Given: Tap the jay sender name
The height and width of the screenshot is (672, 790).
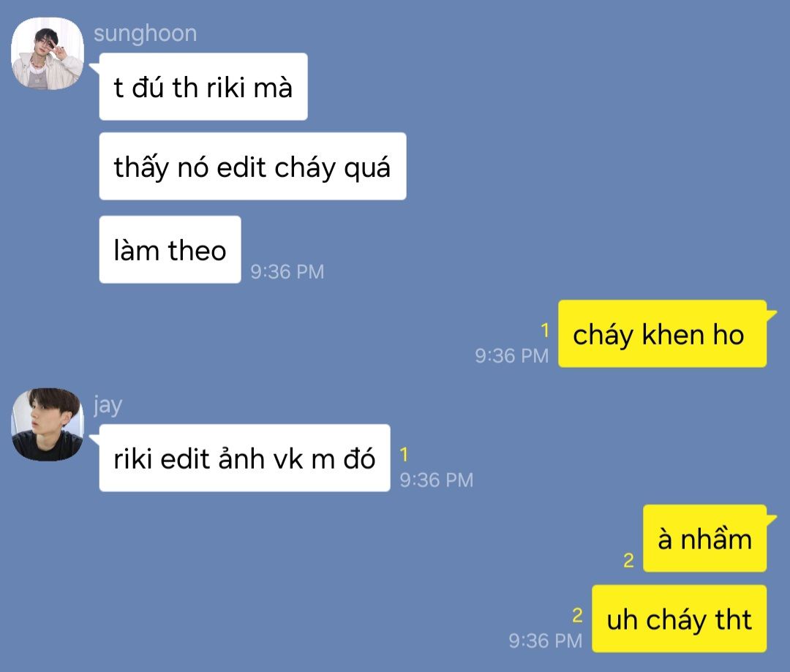Looking at the screenshot, I should (108, 405).
